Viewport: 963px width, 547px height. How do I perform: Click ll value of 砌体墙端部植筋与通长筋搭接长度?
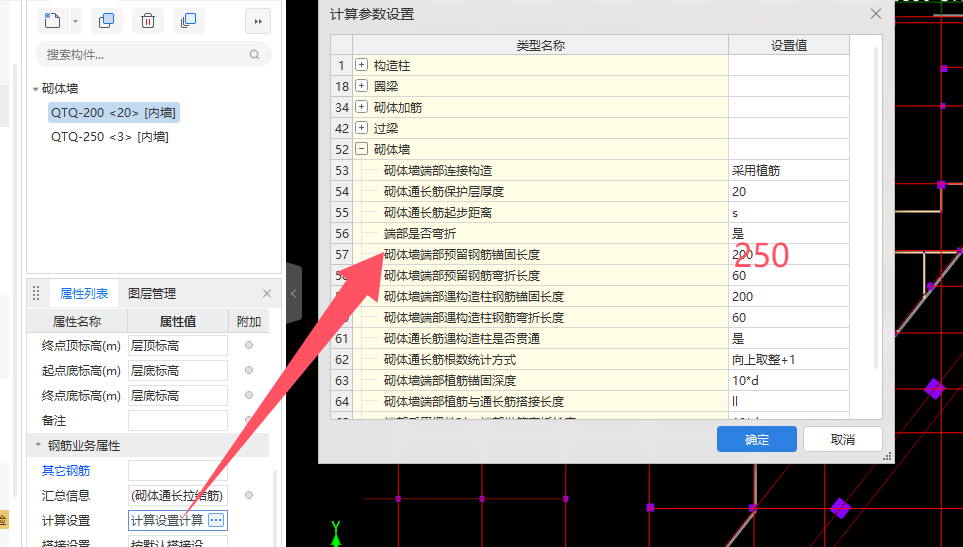click(789, 402)
